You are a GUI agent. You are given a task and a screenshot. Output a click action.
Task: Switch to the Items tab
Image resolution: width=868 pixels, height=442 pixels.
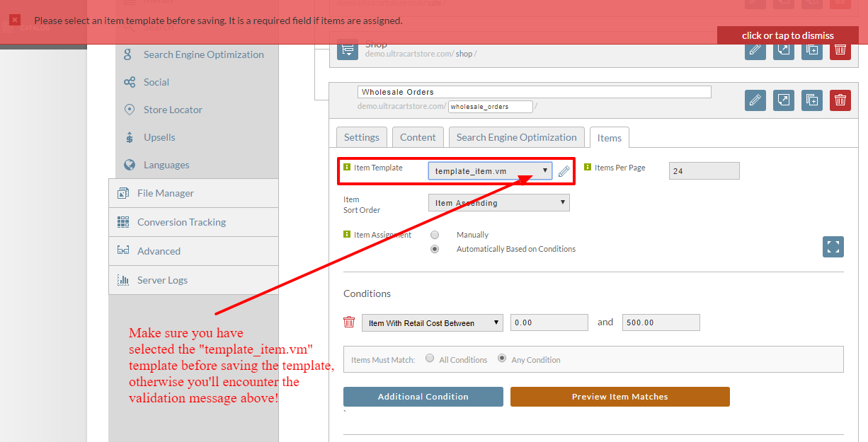(x=610, y=138)
